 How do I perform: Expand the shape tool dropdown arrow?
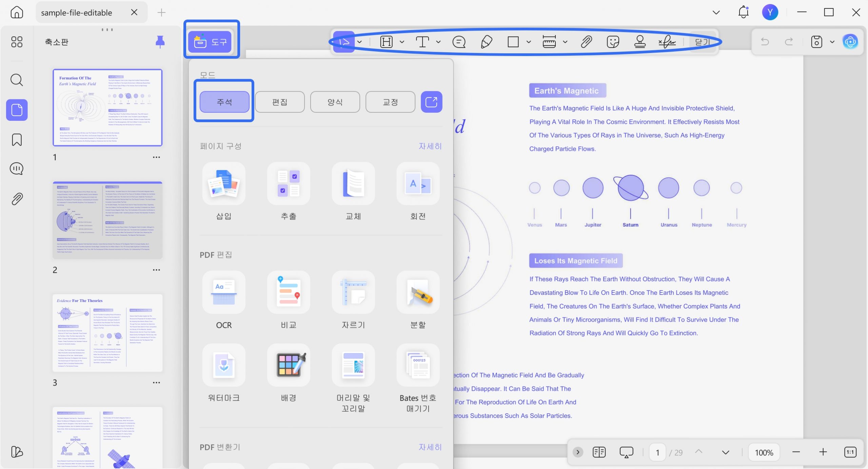click(x=529, y=42)
